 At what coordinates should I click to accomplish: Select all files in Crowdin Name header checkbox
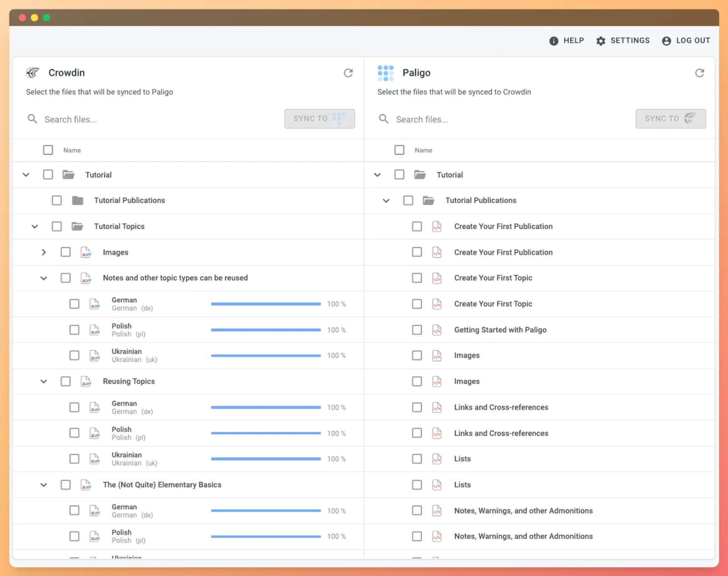(x=48, y=150)
